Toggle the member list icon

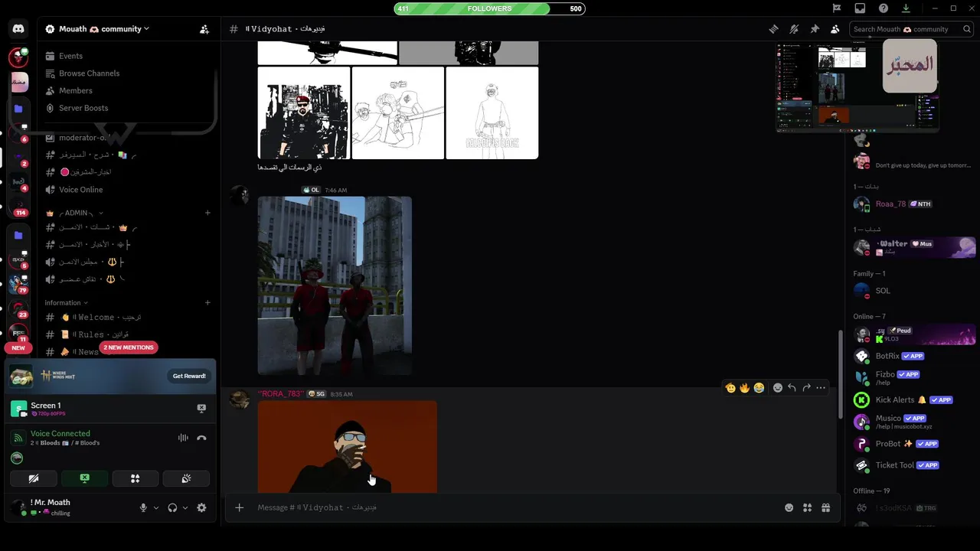(835, 29)
